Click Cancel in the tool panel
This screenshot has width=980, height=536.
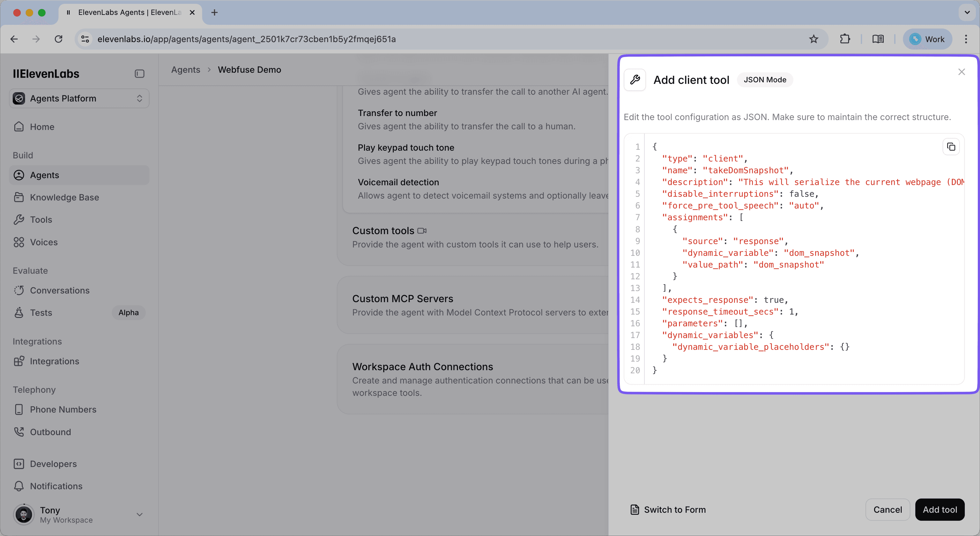point(887,510)
